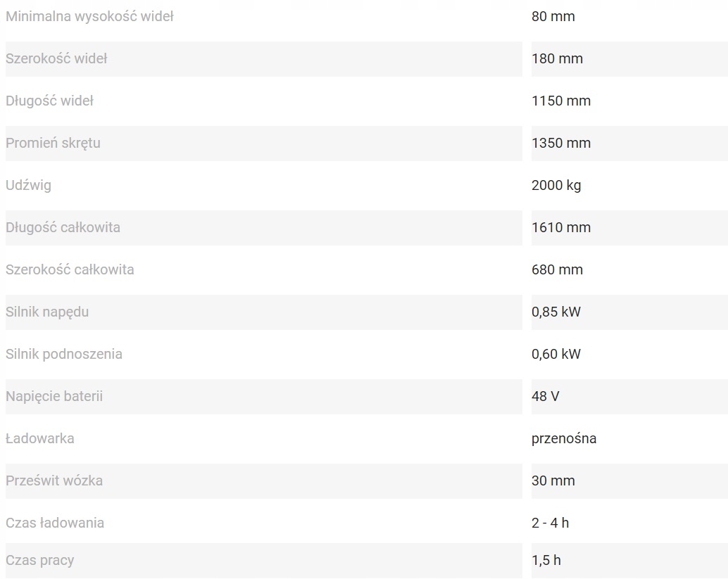The width and height of the screenshot is (728, 579).
Task: Click the 'Szerokość wideł' row label
Action: [x=56, y=58]
